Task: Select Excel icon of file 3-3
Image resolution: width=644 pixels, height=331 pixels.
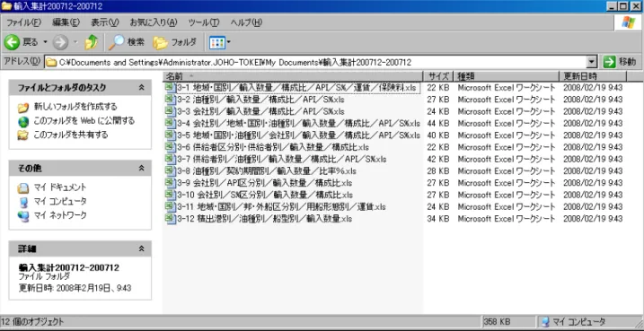Action: coord(170,111)
